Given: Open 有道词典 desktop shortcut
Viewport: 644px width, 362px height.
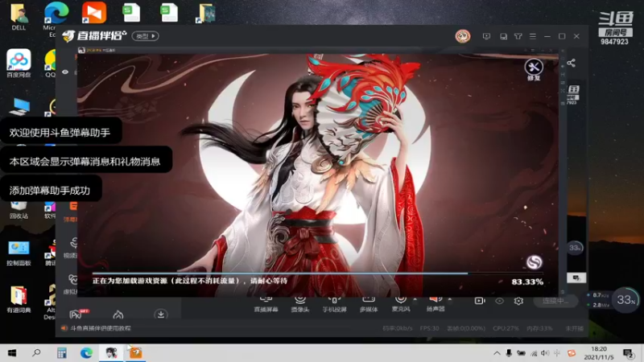Looking at the screenshot, I should pyautogui.click(x=19, y=299).
